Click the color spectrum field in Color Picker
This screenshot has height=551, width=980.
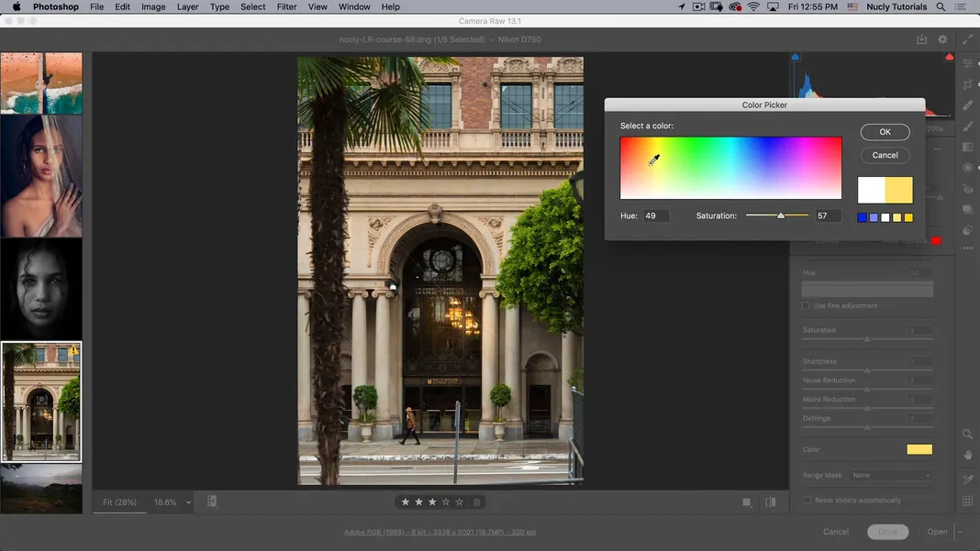pyautogui.click(x=730, y=168)
